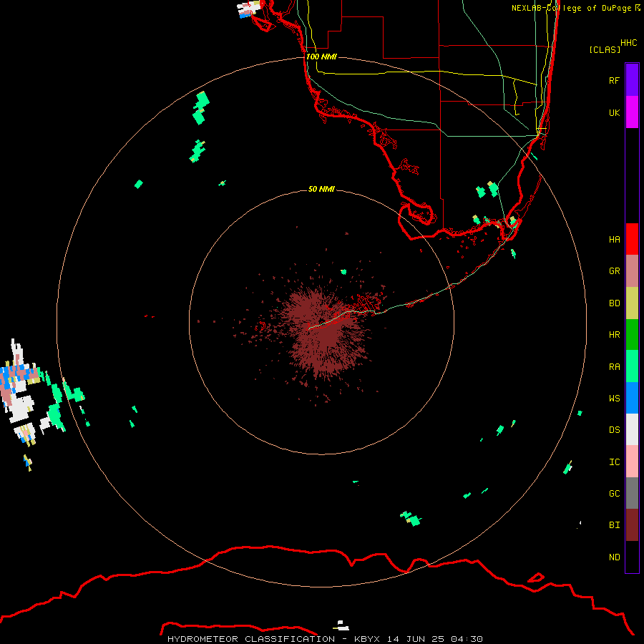Image resolution: width=644 pixels, height=644 pixels.
Task: Click the RF purple legend swatch
Action: [632, 80]
